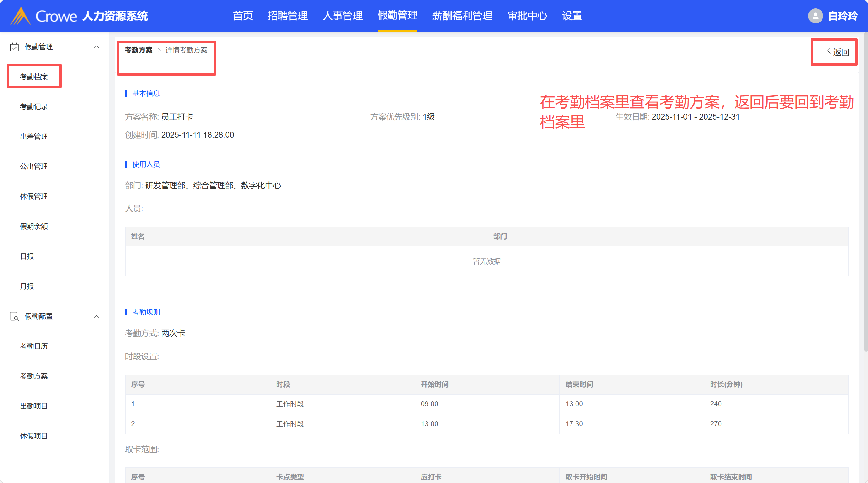Click the 考勤方案 breadcrumb link
This screenshot has height=483, width=868.
[x=138, y=50]
